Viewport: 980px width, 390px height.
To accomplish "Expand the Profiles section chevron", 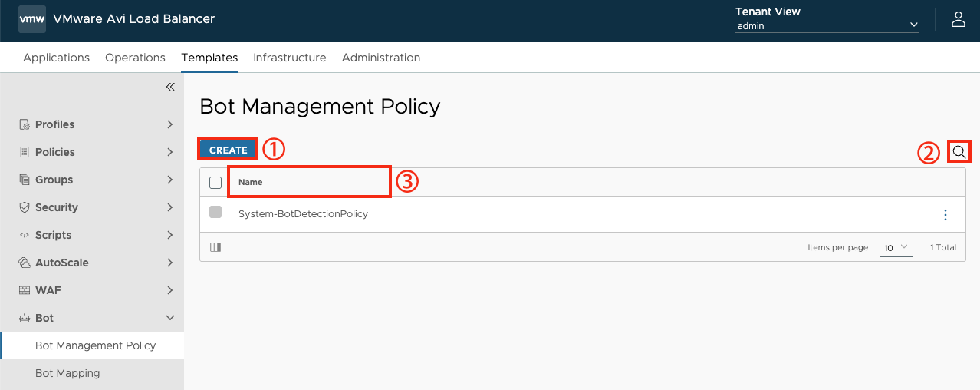I will pos(170,124).
